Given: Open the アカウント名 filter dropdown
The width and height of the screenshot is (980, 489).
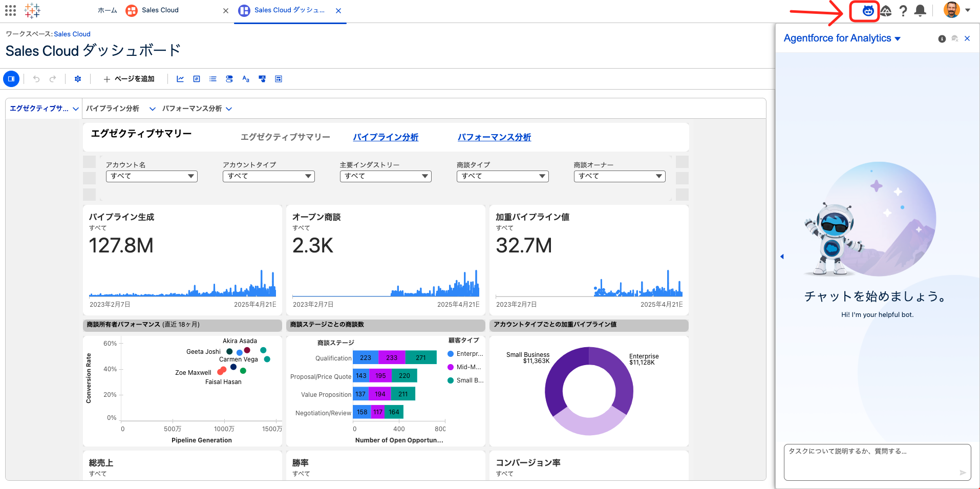Looking at the screenshot, I should point(152,176).
